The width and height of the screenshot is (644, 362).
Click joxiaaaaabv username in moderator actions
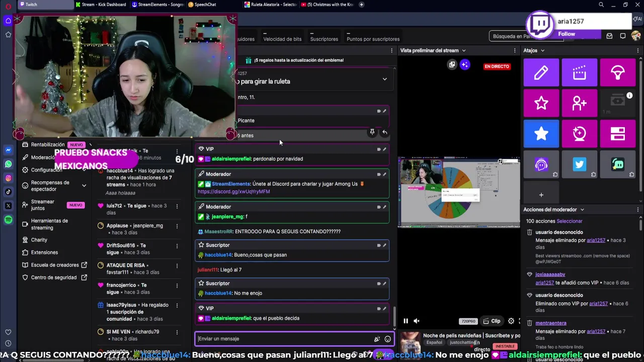coord(550,275)
